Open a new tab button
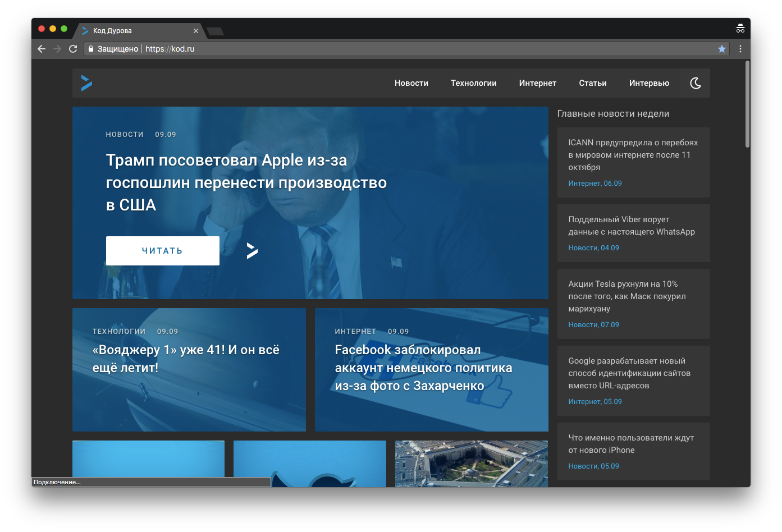782x532 pixels. coord(216,31)
